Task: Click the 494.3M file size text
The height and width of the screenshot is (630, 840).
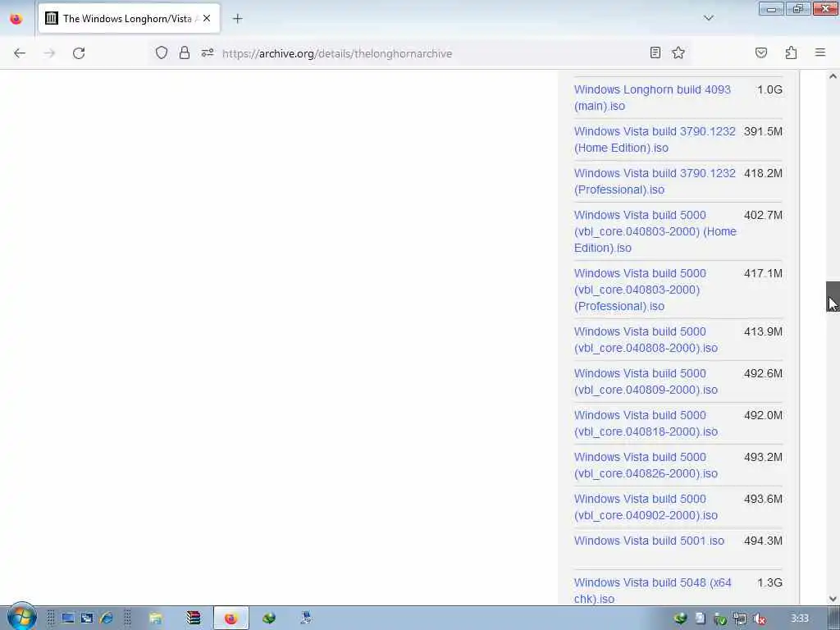Action: point(763,541)
